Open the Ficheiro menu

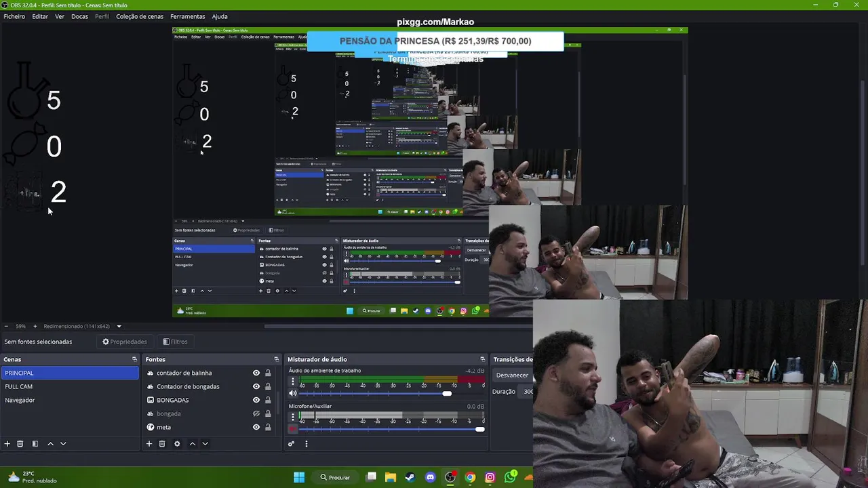point(14,16)
